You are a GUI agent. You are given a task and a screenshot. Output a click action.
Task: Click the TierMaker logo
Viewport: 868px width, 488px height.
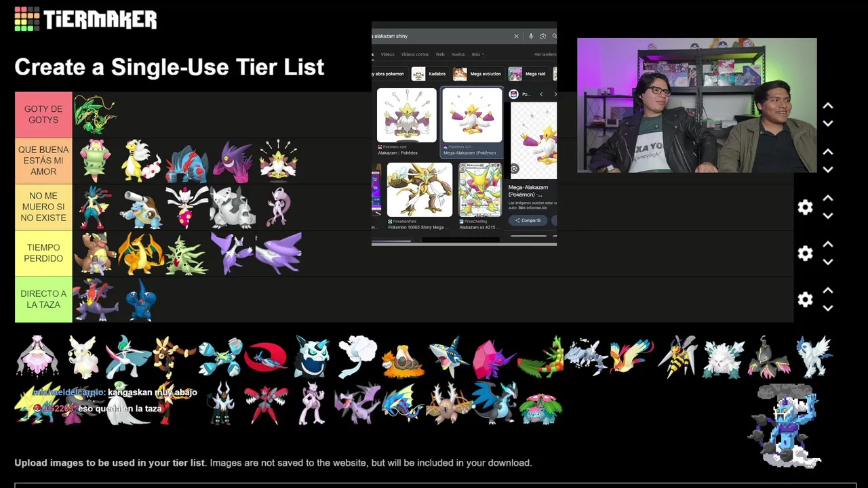85,19
